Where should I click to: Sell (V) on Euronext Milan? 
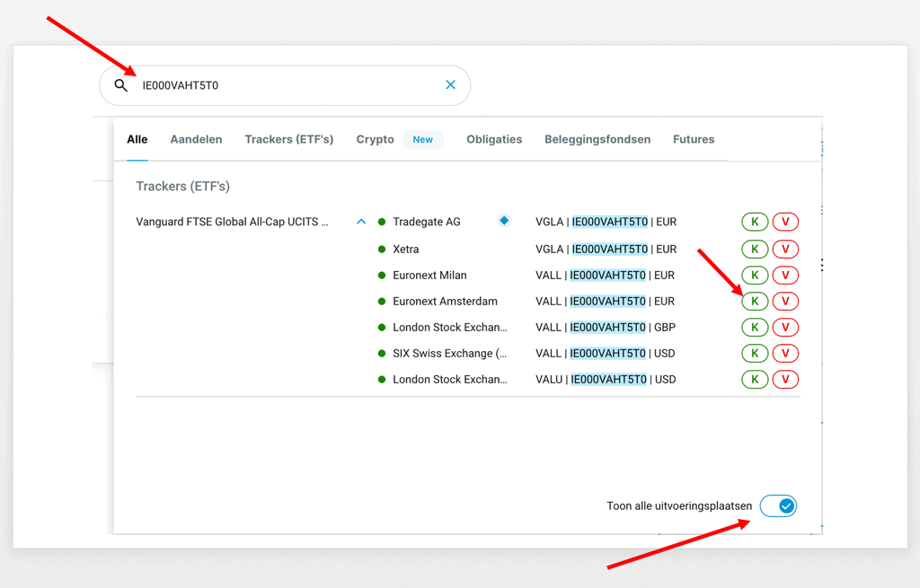(785, 275)
